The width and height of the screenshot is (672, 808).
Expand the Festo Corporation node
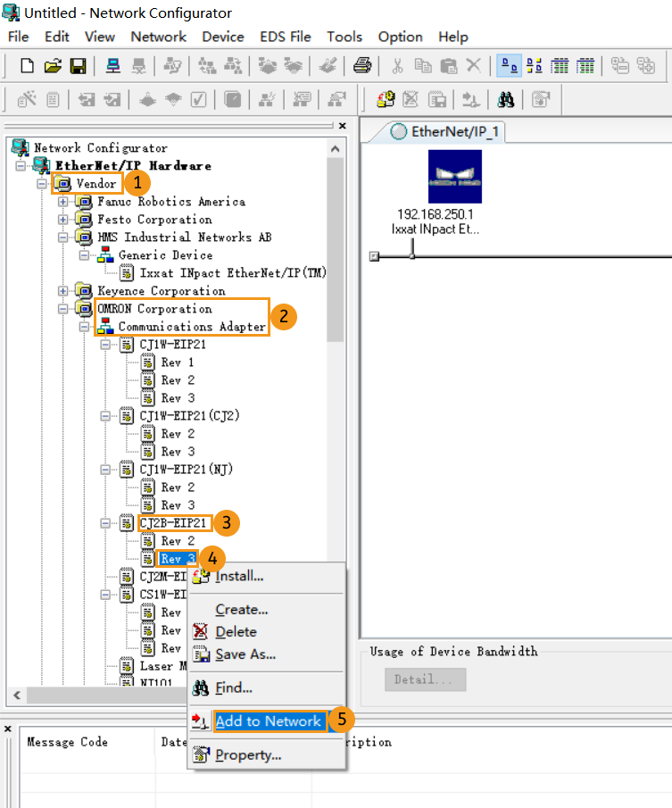(x=62, y=219)
